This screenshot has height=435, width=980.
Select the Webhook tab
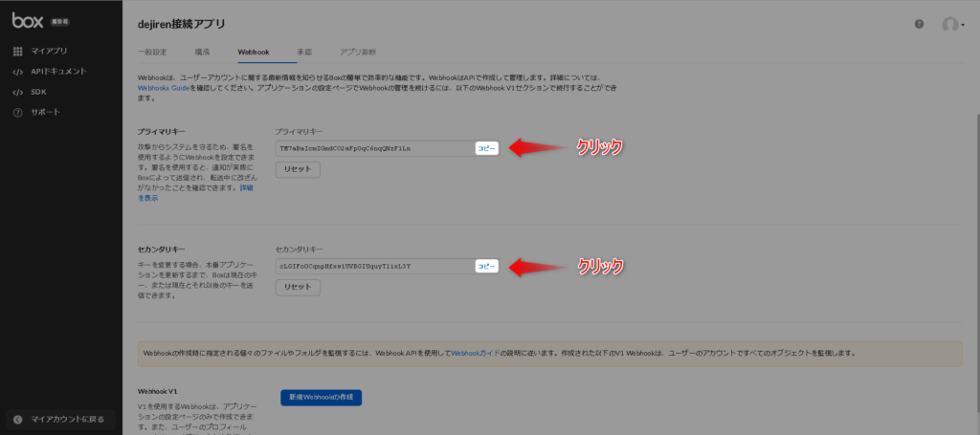pos(253,52)
